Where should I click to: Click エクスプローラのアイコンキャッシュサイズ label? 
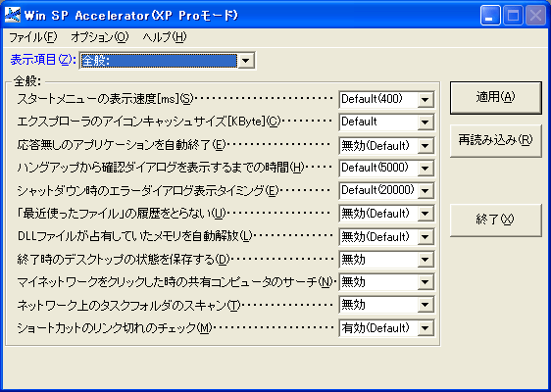tap(149, 122)
